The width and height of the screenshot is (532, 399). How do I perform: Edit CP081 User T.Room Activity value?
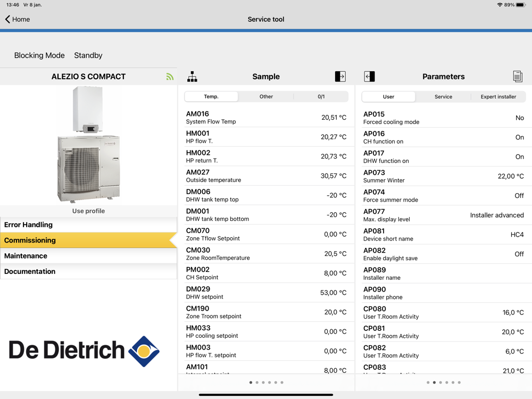[x=513, y=332]
